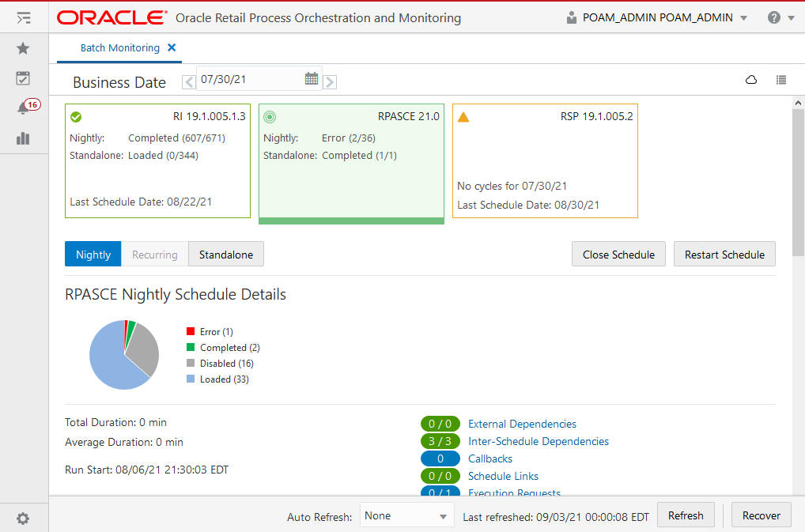Click the Close Schedule button
The image size is (805, 532).
618,255
